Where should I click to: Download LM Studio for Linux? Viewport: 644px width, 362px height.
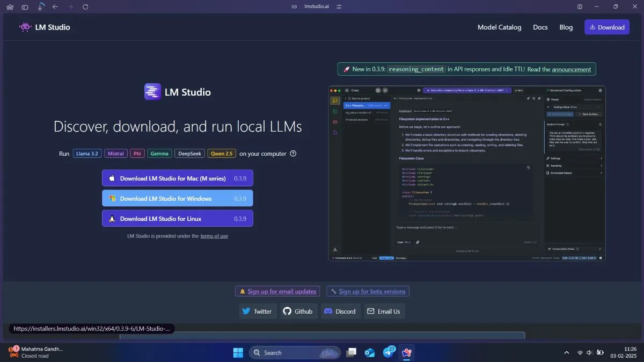[178, 219]
